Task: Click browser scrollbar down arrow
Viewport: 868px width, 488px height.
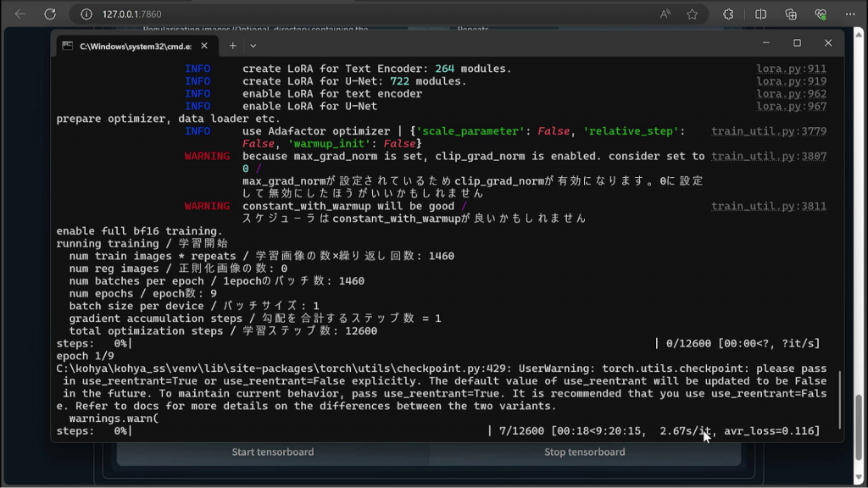Action: [859, 477]
